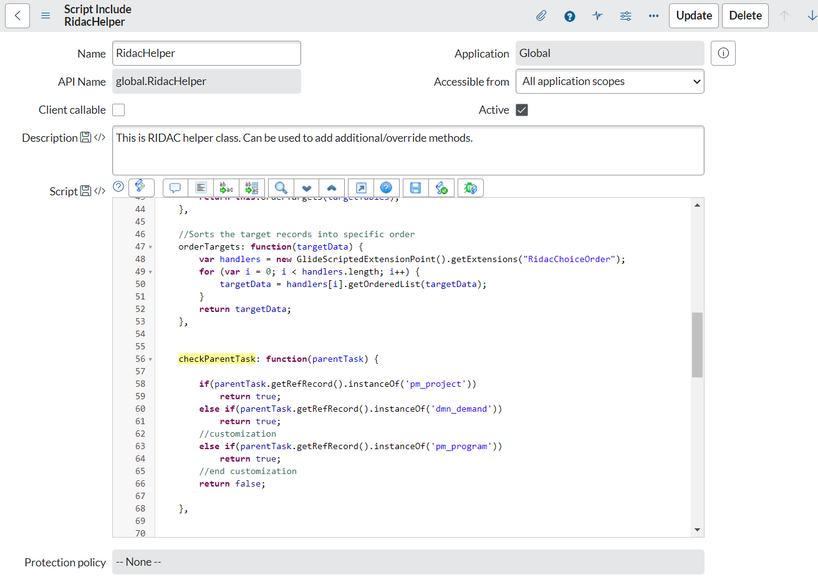Image resolution: width=818 pixels, height=584 pixels.
Task: Open the Replace tool in script editor
Action: pos(226,188)
